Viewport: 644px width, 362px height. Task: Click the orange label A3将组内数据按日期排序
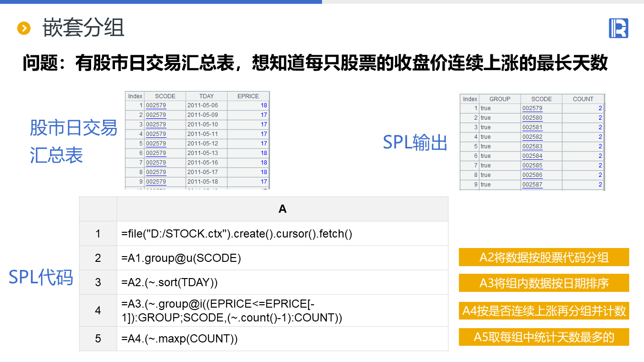544,283
